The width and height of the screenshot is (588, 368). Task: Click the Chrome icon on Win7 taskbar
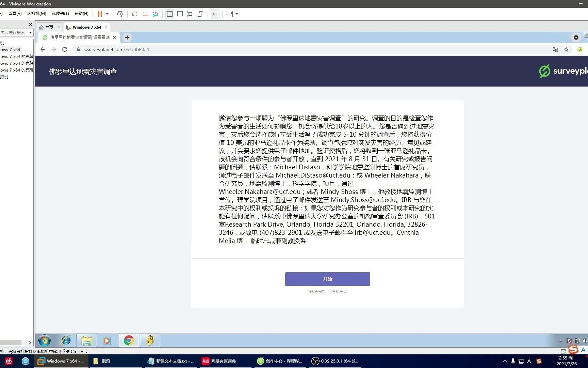click(129, 340)
